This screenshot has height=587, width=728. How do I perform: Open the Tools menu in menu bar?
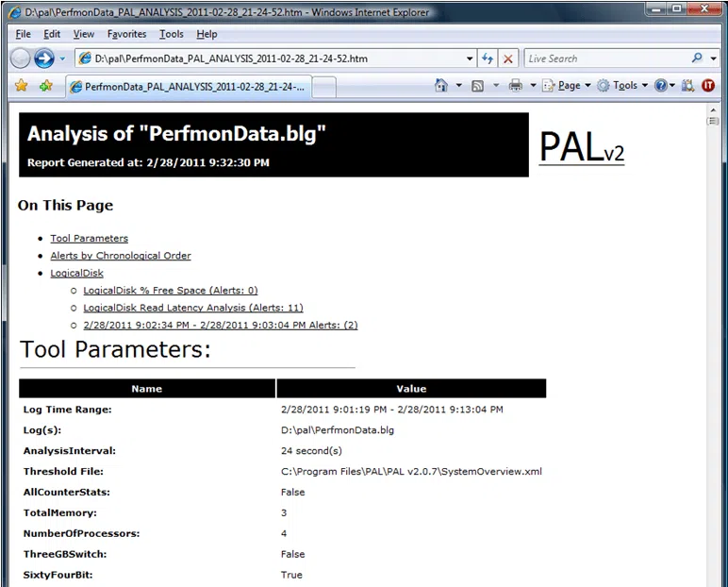point(172,34)
